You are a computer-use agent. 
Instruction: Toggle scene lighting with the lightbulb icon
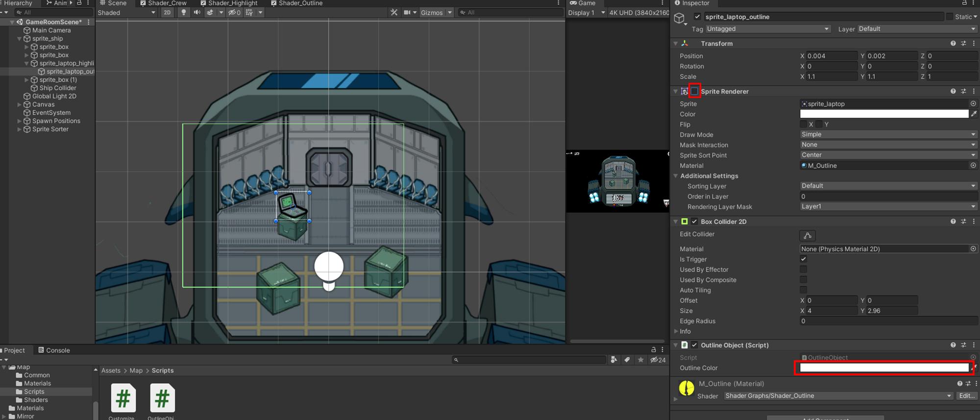tap(183, 13)
